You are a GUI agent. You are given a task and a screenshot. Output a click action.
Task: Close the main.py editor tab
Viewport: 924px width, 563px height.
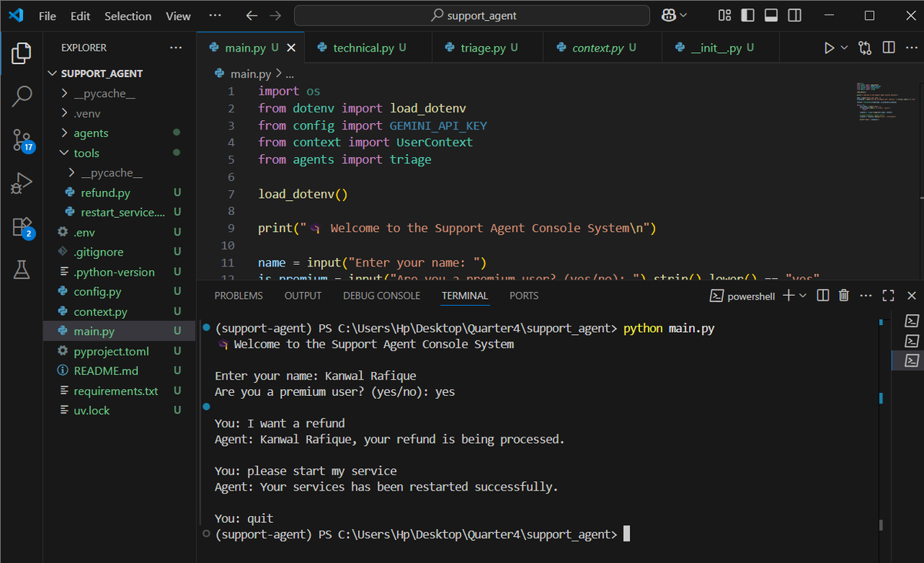point(291,48)
